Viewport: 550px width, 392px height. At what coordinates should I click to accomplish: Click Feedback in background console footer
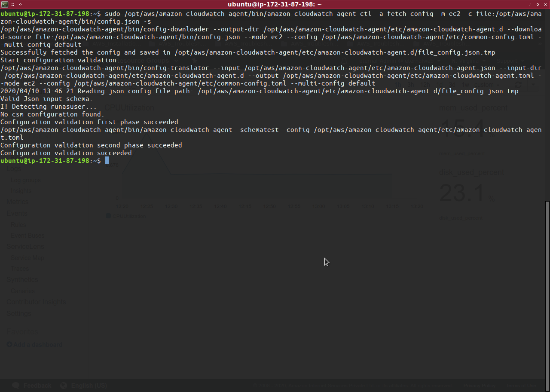[37, 386]
